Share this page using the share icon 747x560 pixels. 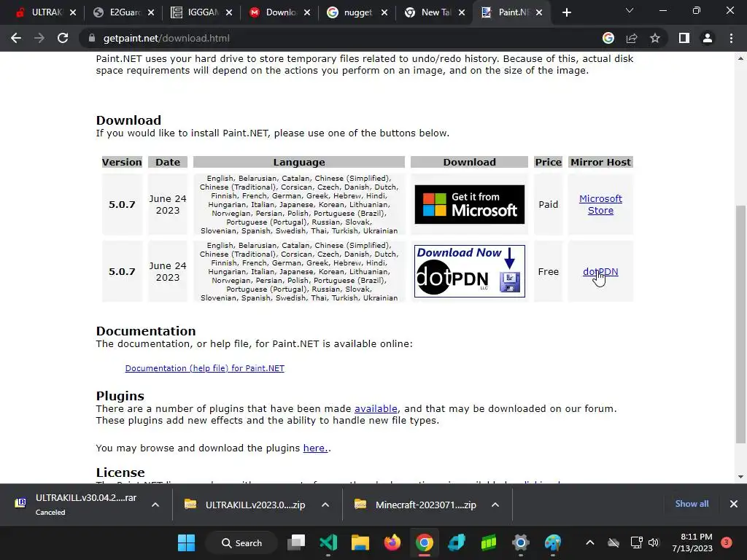tap(632, 38)
